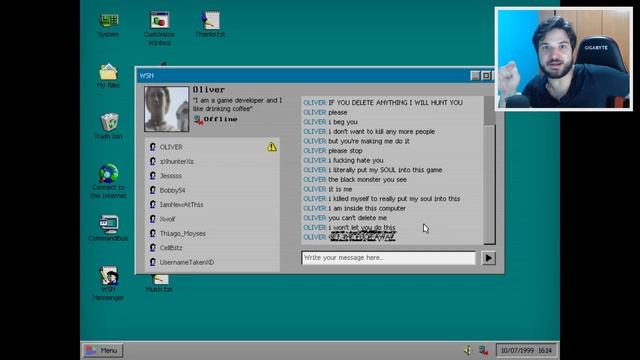
Task: Click the chat line 'please stop'
Action: [345, 151]
